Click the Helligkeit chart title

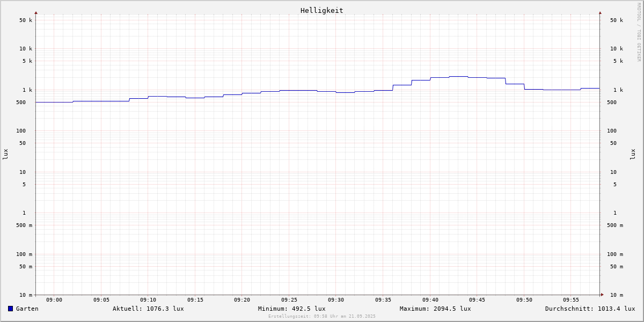click(x=321, y=10)
